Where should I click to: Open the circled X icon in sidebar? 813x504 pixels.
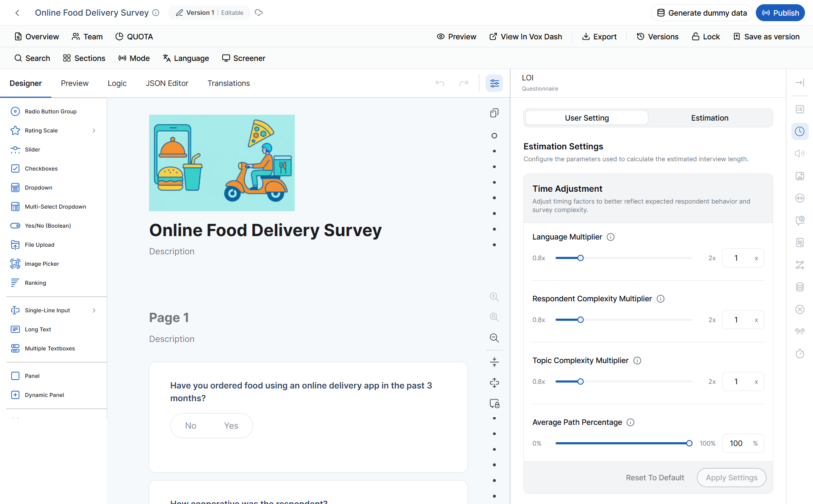800,309
